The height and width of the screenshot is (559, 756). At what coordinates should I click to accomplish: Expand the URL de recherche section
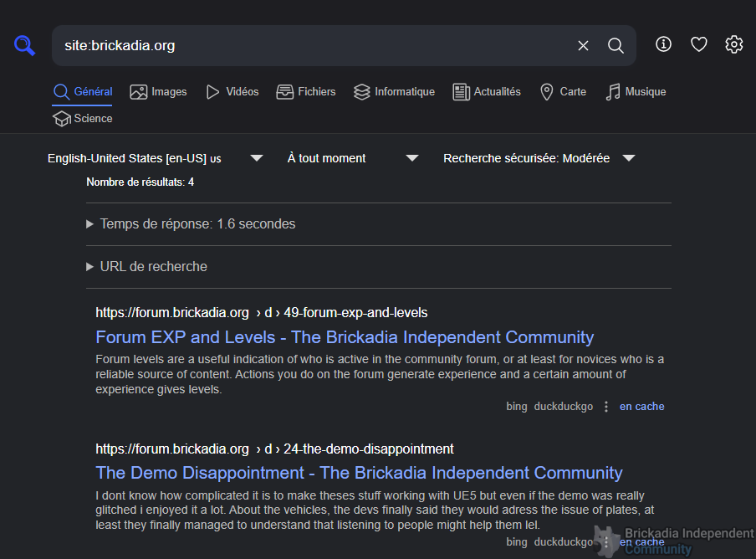pos(146,267)
